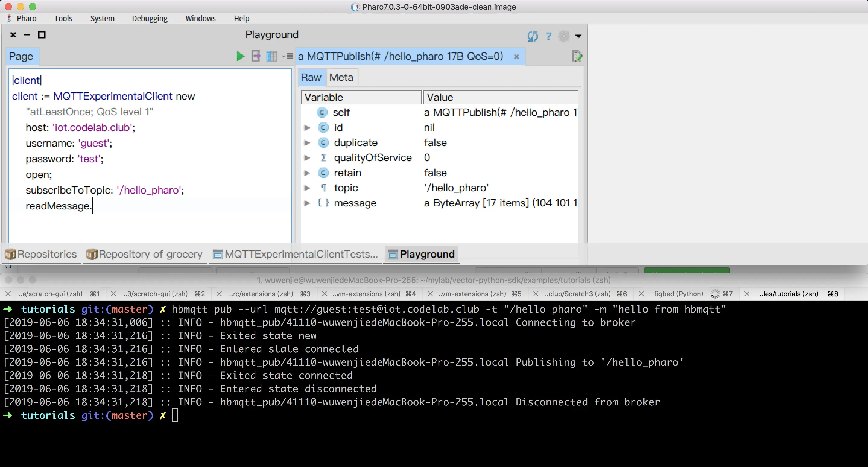868x467 pixels.
Task: Switch to MQTTExperimentalClientTests window in taskbar
Action: click(x=296, y=254)
